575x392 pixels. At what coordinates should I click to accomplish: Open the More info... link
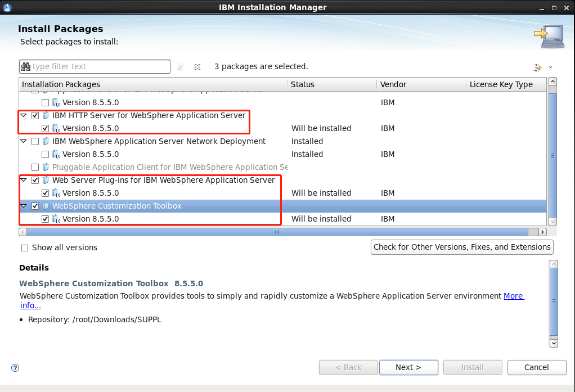(514, 296)
